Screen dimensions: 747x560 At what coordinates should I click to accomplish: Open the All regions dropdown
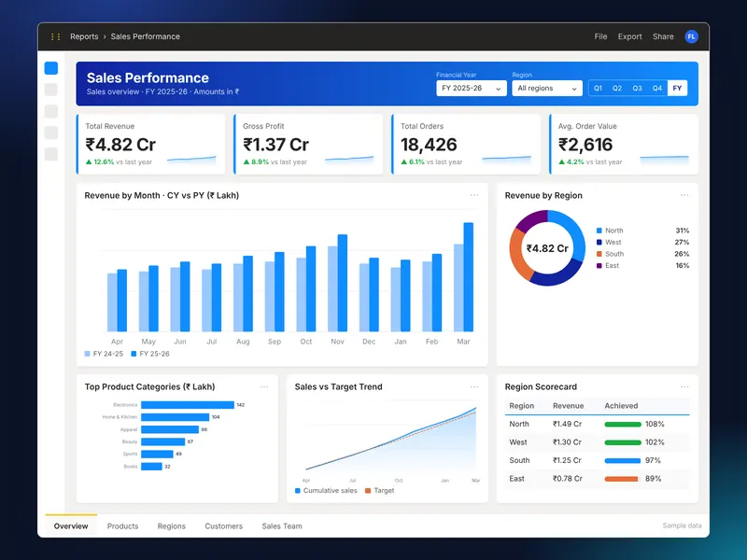547,88
